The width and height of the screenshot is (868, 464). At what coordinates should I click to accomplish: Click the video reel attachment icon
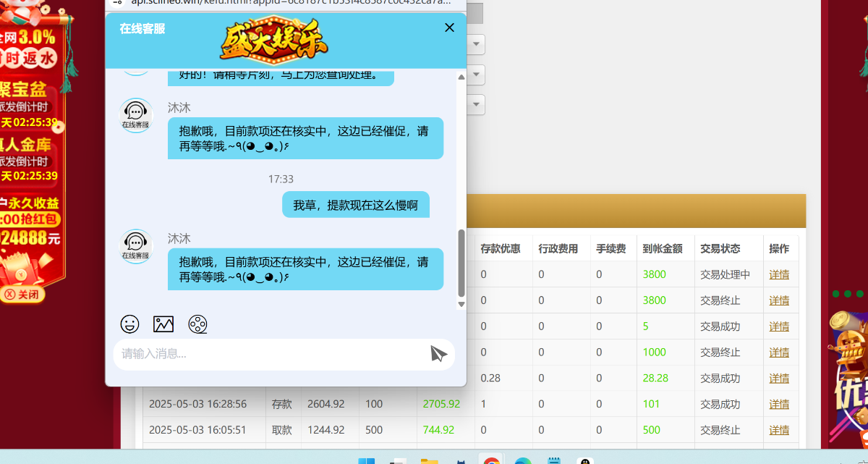point(197,324)
